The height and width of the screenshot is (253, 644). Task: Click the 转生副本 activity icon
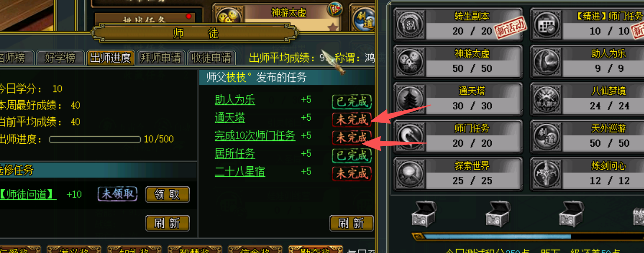pos(410,24)
